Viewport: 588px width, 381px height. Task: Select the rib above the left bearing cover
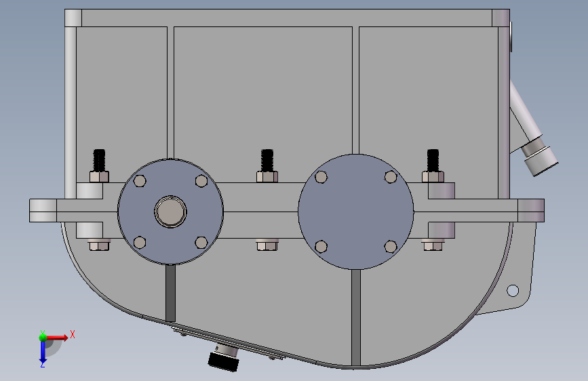[171, 93]
